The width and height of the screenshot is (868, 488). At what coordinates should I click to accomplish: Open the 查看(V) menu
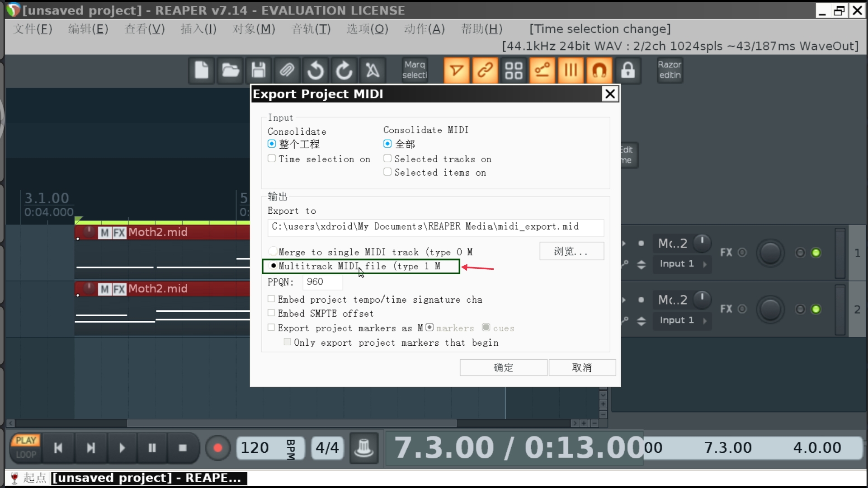click(x=144, y=29)
